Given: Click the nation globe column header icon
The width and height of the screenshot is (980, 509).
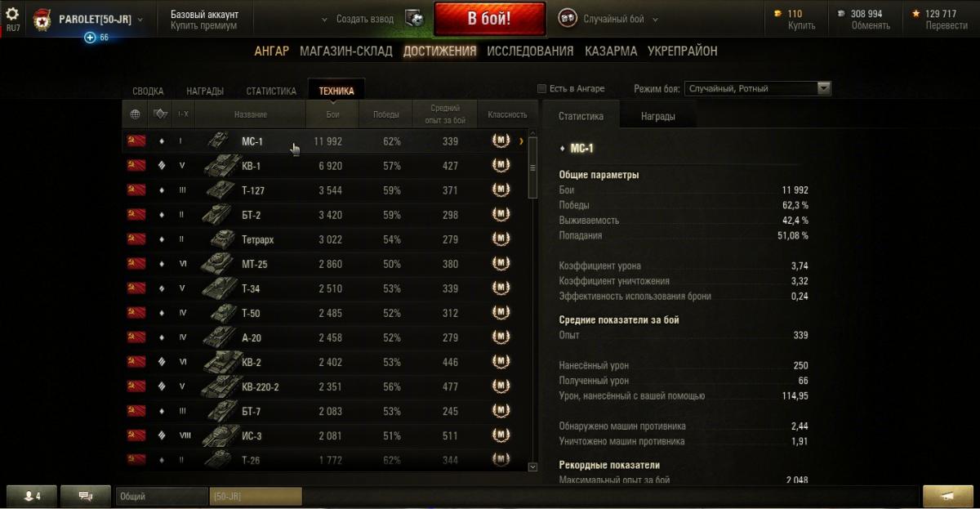Looking at the screenshot, I should point(136,114).
